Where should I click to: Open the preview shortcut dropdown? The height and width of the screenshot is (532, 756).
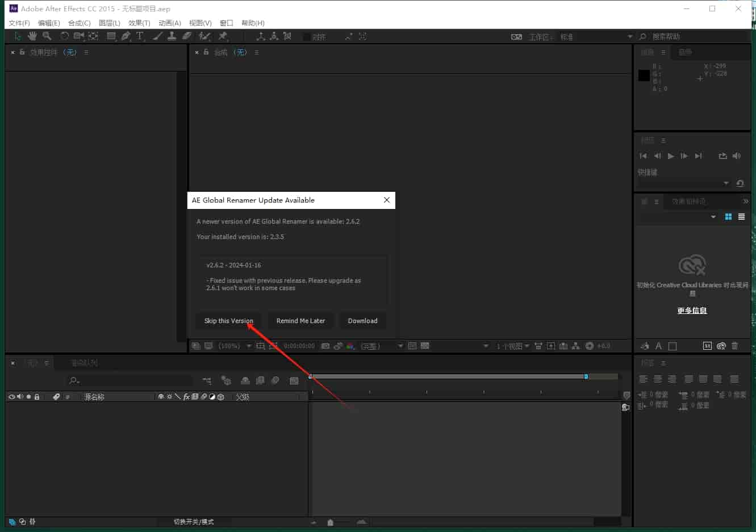pos(684,183)
